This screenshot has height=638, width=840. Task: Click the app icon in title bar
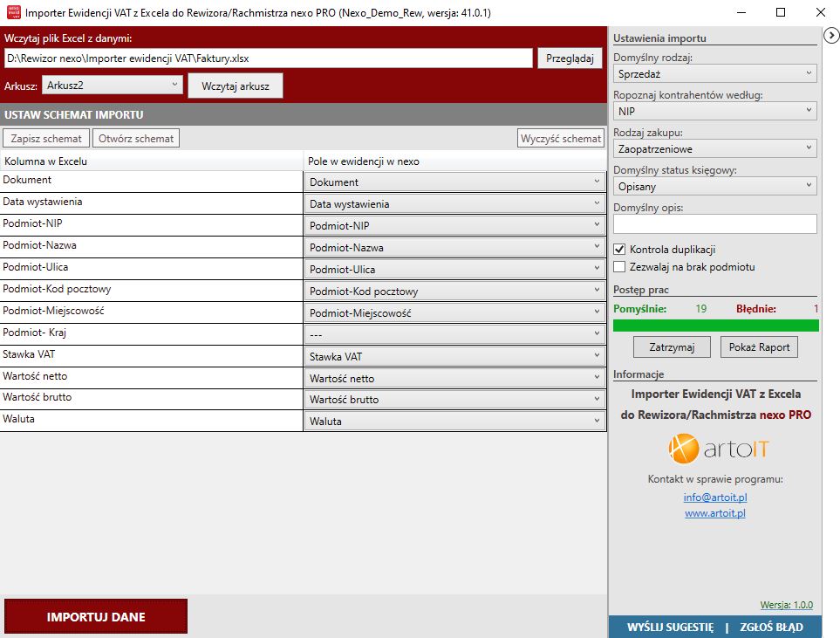click(x=13, y=13)
